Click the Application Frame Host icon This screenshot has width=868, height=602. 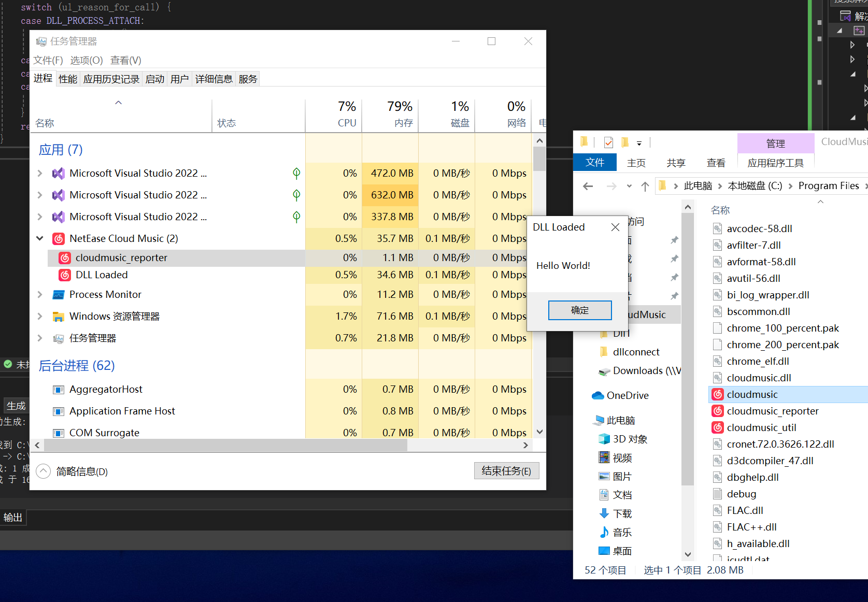(x=59, y=411)
